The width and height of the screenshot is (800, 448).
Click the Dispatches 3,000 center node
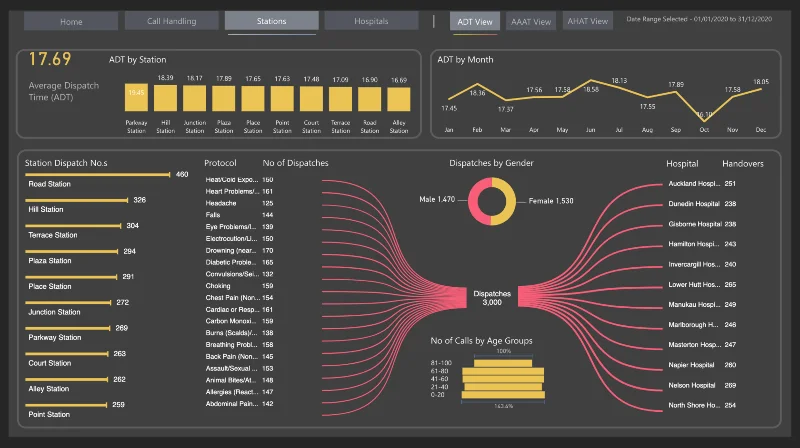click(x=492, y=297)
